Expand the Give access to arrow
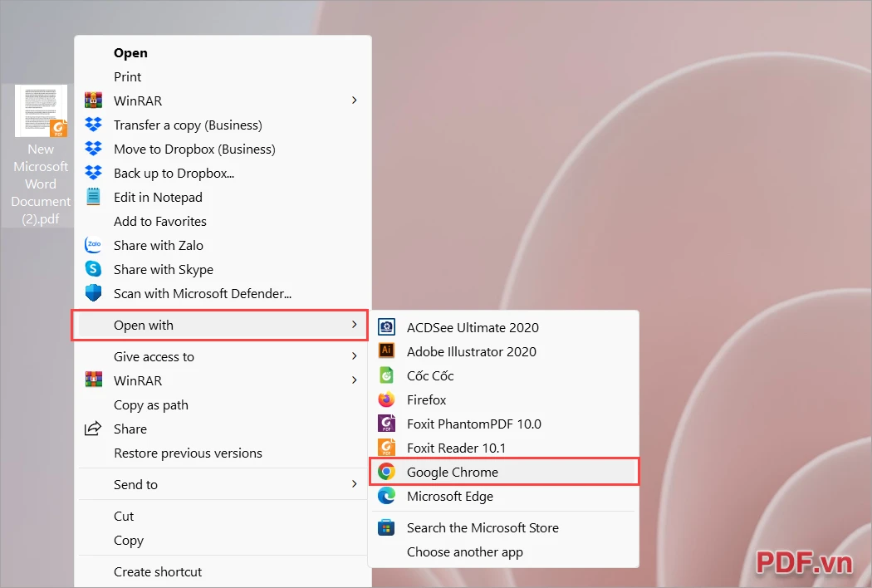The width and height of the screenshot is (872, 588). pos(355,356)
